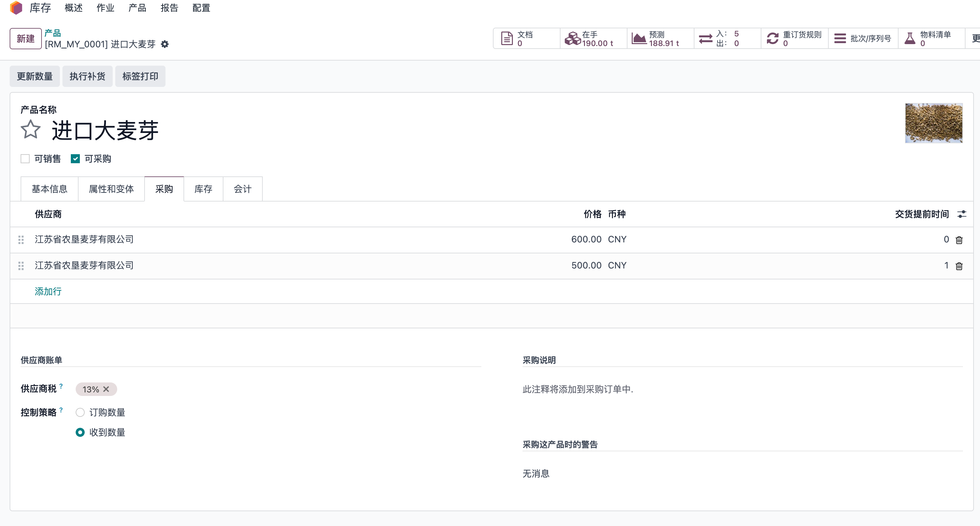Click the 标签打印 button
The height and width of the screenshot is (526, 980).
pyautogui.click(x=140, y=76)
